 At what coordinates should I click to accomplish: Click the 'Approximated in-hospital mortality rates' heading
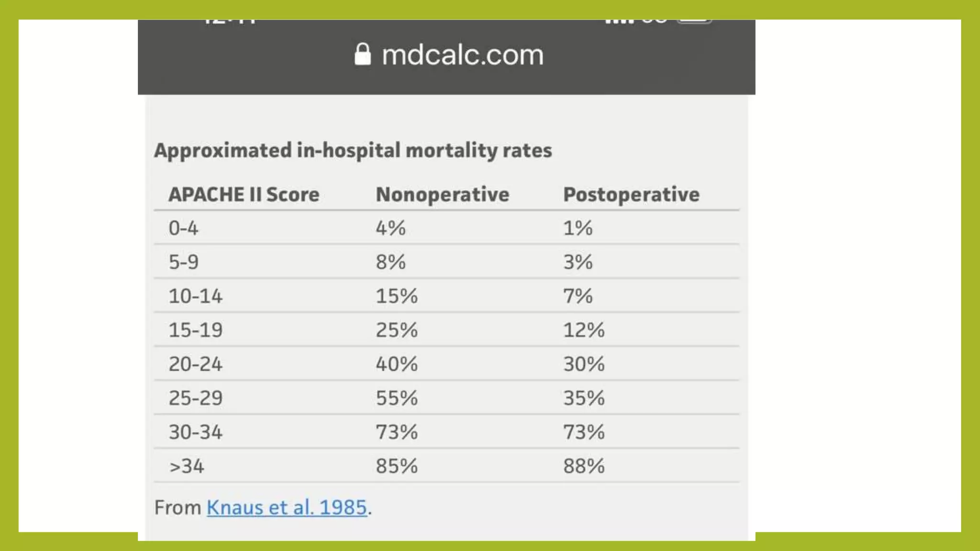coord(353,151)
